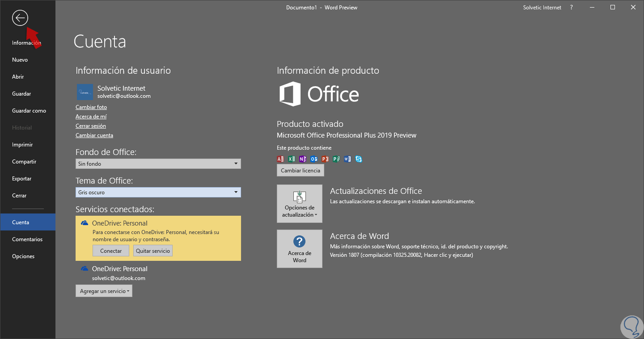The image size is (644, 339).
Task: Click the Versión 1807 build text
Action: click(x=402, y=255)
